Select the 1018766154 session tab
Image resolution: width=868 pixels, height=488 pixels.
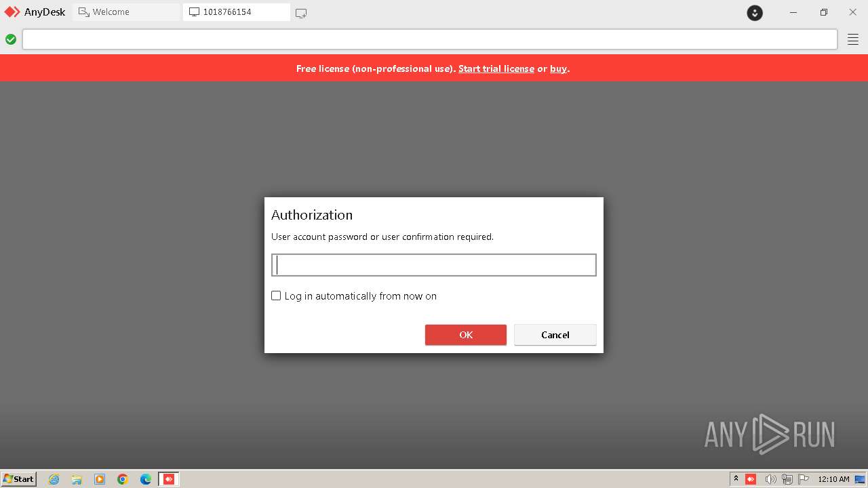coord(237,12)
